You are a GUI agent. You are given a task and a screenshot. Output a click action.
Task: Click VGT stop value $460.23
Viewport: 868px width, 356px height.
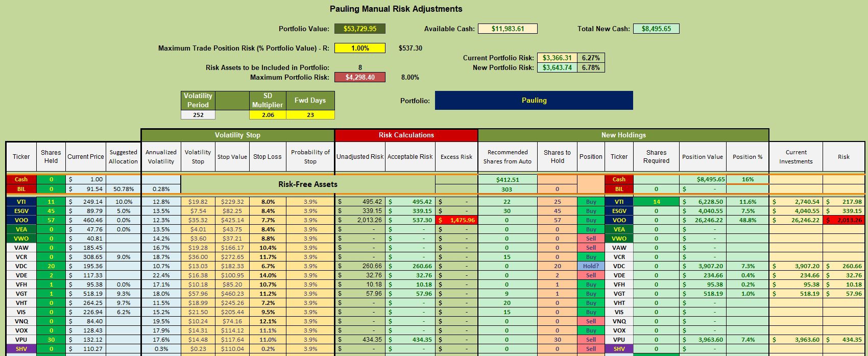[232, 294]
